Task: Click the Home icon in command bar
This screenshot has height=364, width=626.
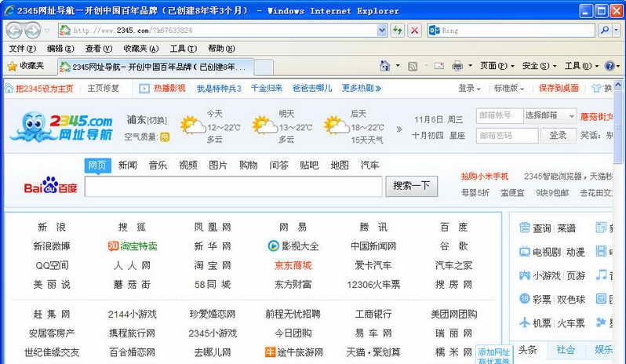Action: (x=384, y=66)
